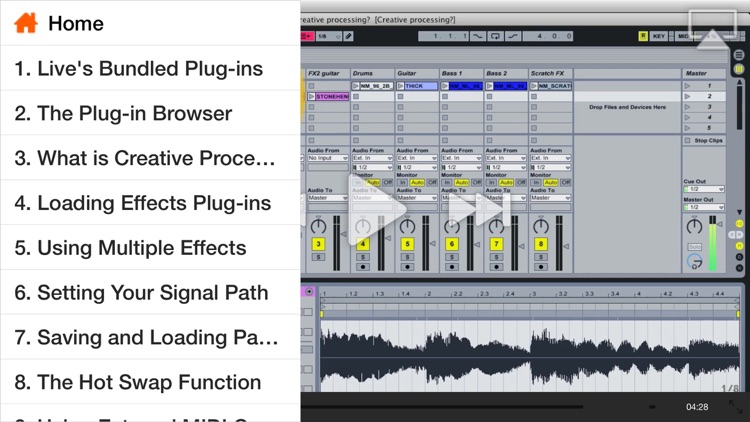The height and width of the screenshot is (422, 750).
Task: Launch Master scene 5
Action: [x=688, y=128]
